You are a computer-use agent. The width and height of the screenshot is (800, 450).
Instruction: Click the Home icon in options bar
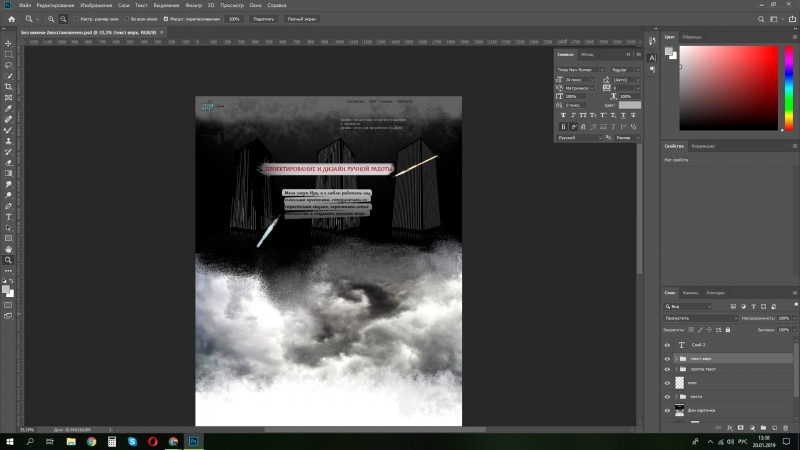coord(11,19)
